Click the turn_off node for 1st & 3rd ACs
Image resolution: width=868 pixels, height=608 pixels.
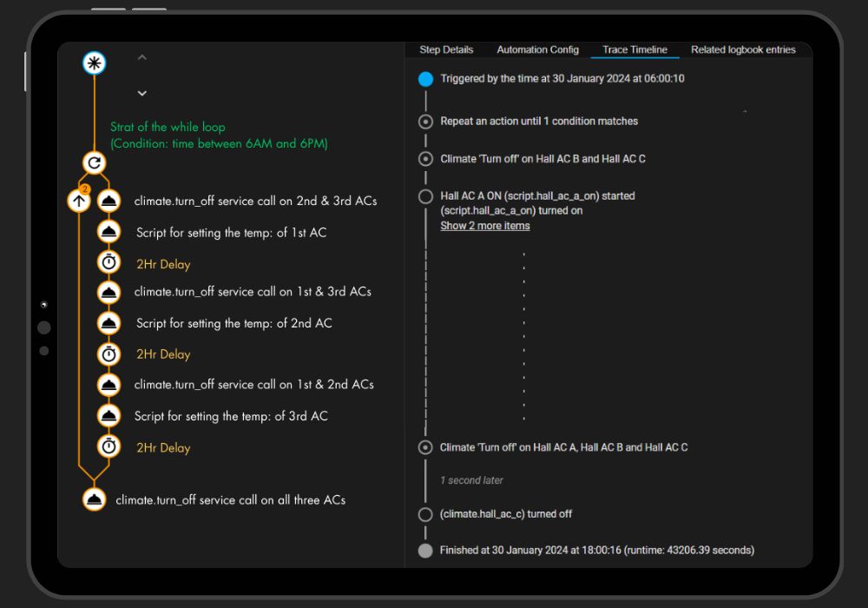coord(108,292)
